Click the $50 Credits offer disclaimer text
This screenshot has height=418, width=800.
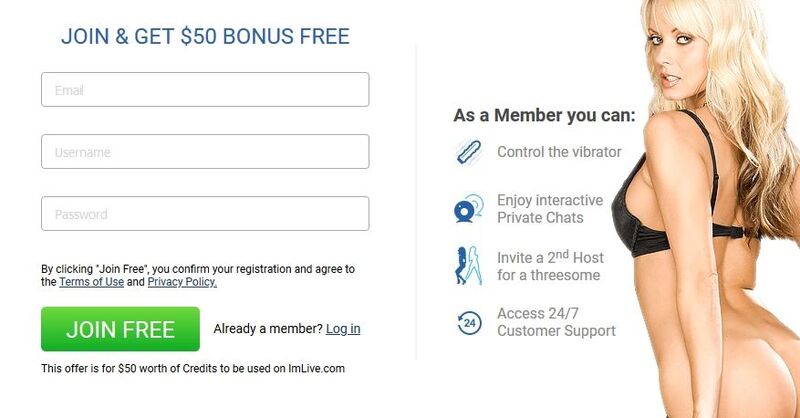point(193,368)
